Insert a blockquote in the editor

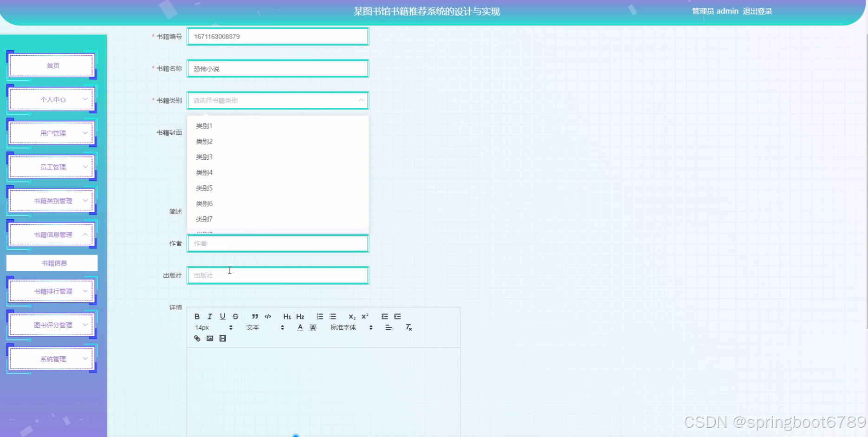click(255, 316)
